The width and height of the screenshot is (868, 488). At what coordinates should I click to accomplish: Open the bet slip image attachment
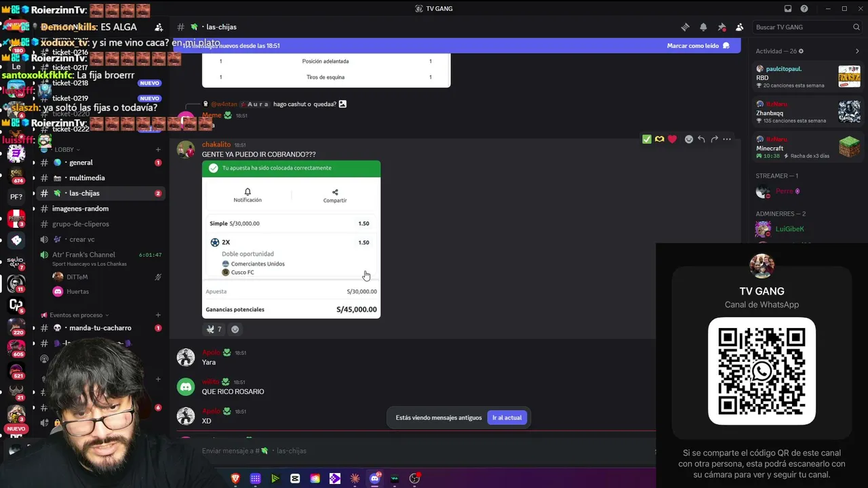pyautogui.click(x=291, y=239)
